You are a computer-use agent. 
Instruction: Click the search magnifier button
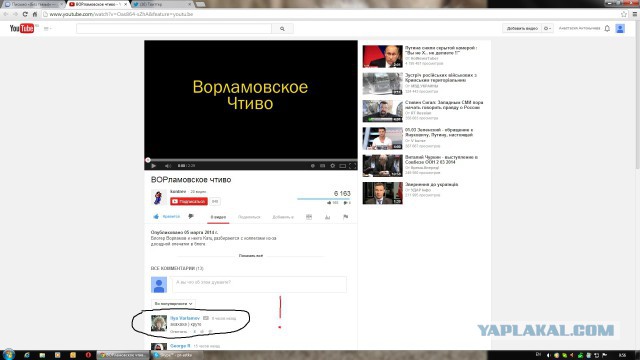tap(282, 29)
